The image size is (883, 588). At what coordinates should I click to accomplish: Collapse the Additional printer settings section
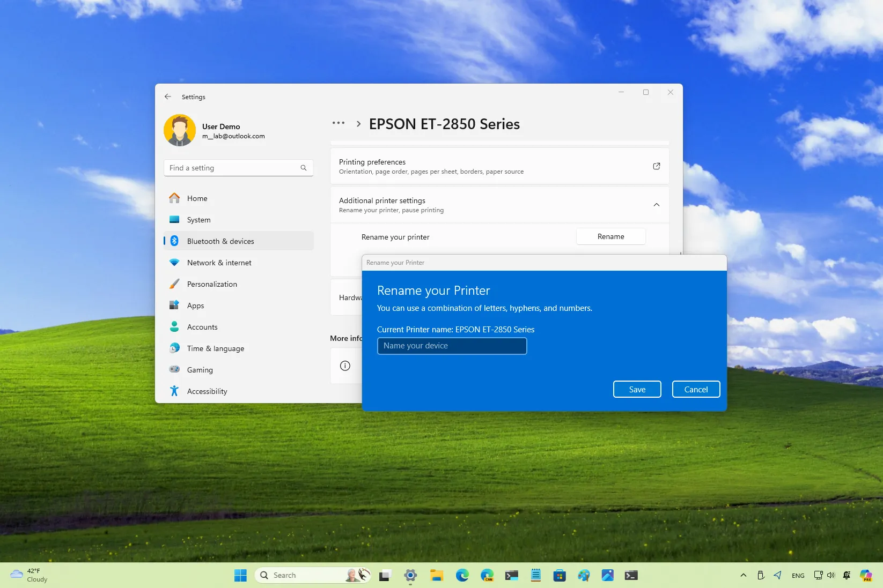click(656, 205)
